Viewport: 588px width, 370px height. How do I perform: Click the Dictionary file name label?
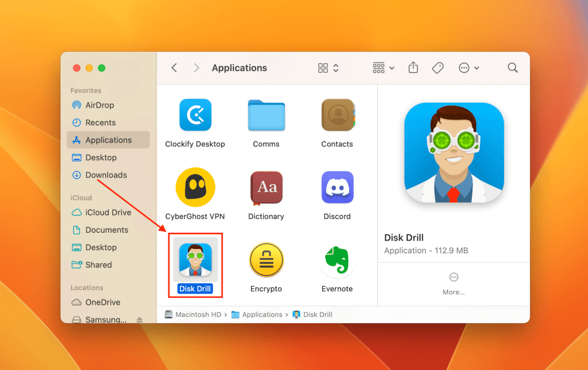coord(266,216)
